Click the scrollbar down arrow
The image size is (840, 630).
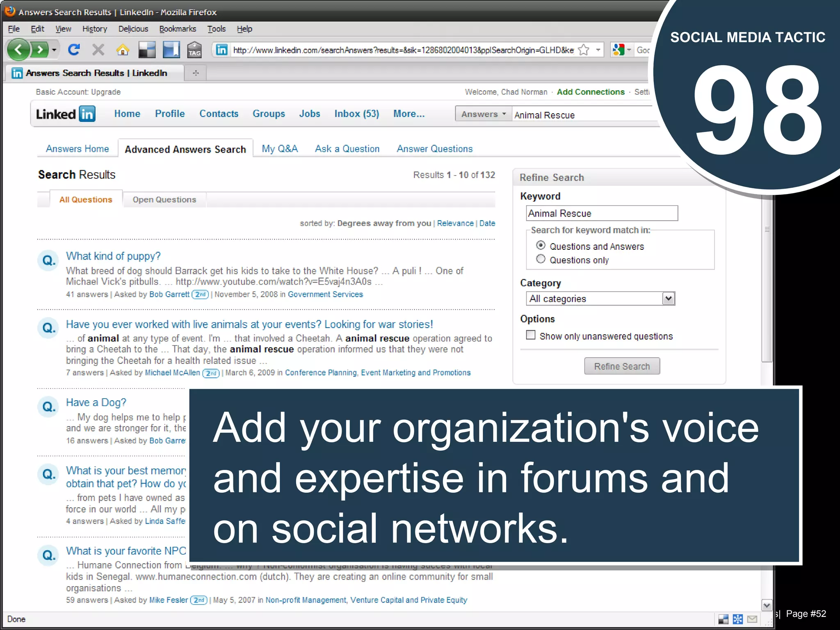(767, 605)
